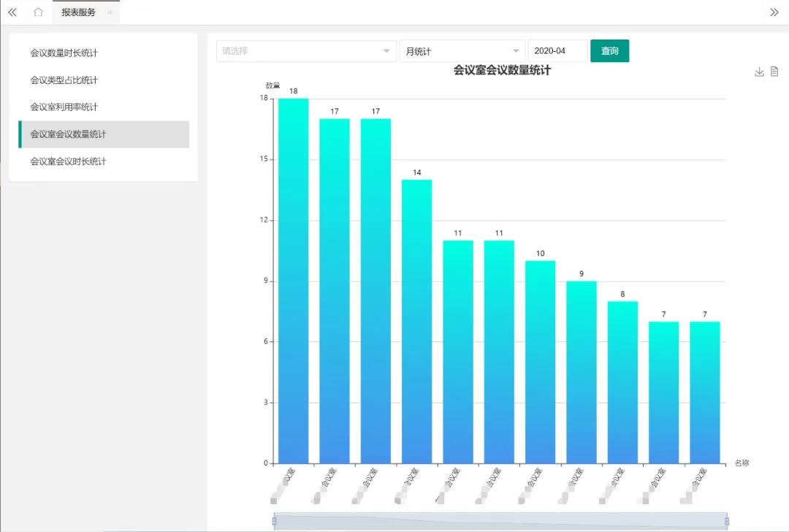Open 会议室会议时长统计 report
Image resolution: width=789 pixels, height=532 pixels.
pyautogui.click(x=68, y=161)
